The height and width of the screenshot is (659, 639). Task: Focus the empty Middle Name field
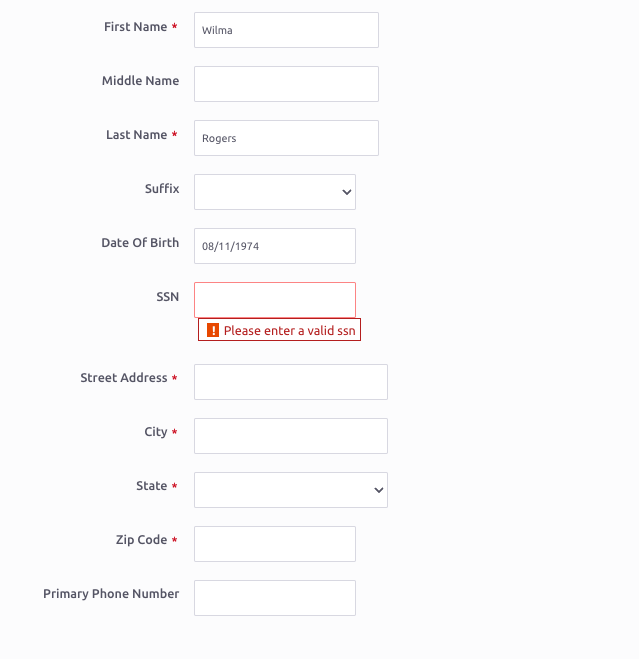coord(286,84)
